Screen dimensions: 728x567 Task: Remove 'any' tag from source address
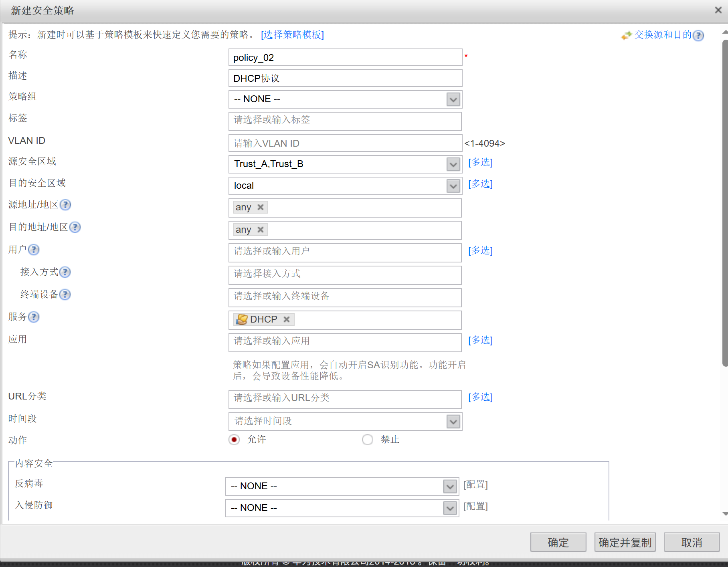tap(261, 207)
